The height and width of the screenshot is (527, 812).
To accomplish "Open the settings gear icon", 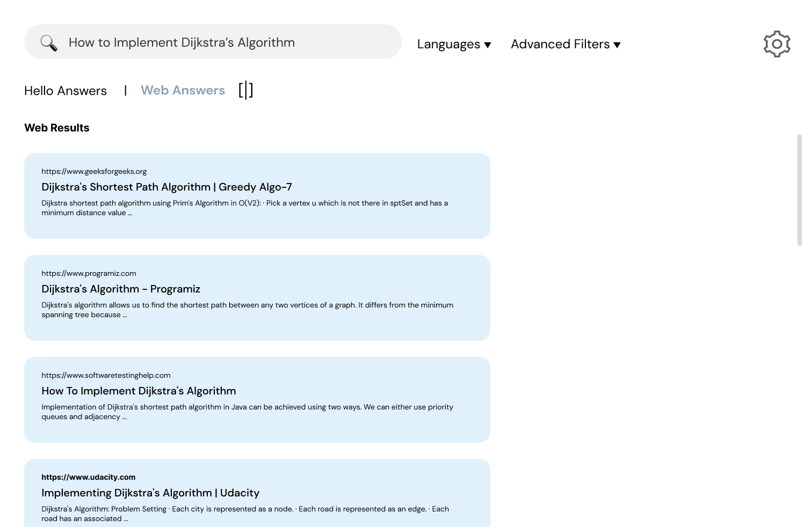I will point(777,44).
